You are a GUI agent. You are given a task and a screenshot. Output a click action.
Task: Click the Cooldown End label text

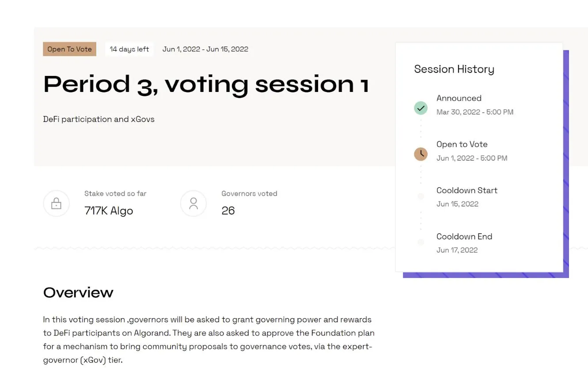[464, 236]
